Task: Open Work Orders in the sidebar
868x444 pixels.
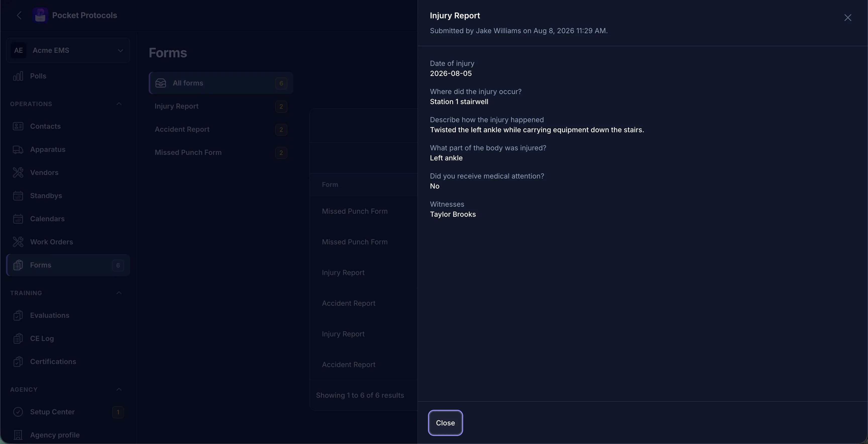Action: click(68, 242)
